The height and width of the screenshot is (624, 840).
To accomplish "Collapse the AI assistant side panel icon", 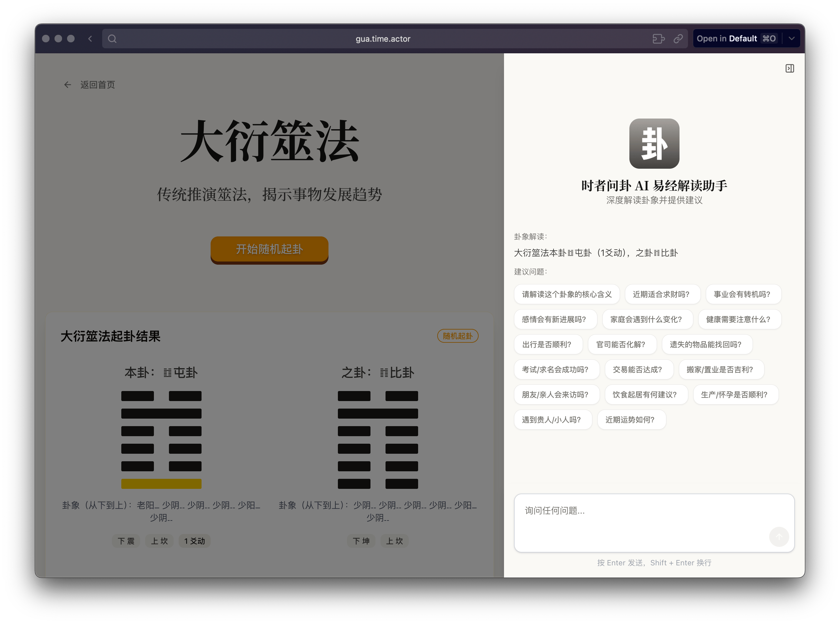I will pos(790,68).
